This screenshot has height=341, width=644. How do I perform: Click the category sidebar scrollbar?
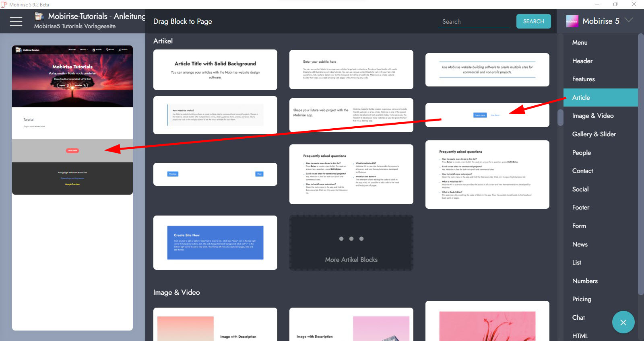[x=641, y=165]
